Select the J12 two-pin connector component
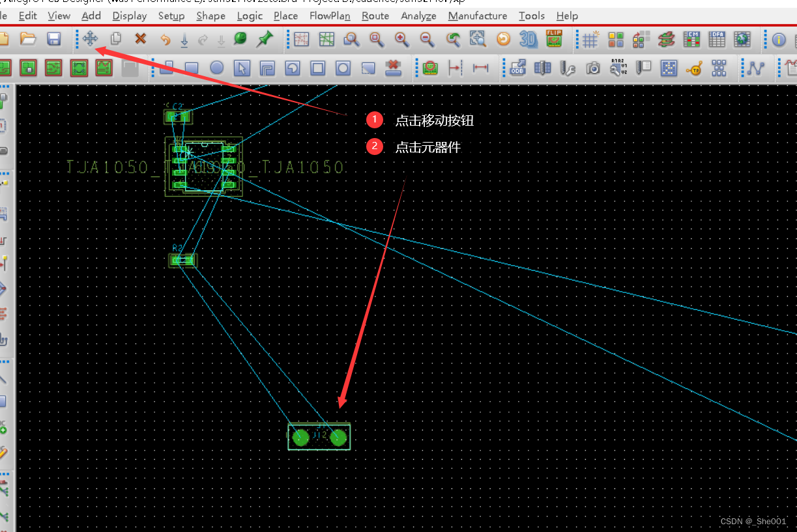 click(x=319, y=437)
